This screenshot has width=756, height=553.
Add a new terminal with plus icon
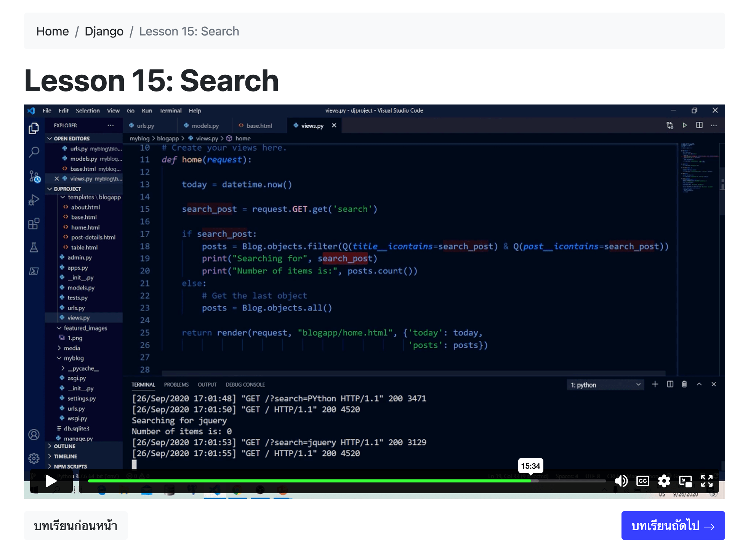pos(655,384)
